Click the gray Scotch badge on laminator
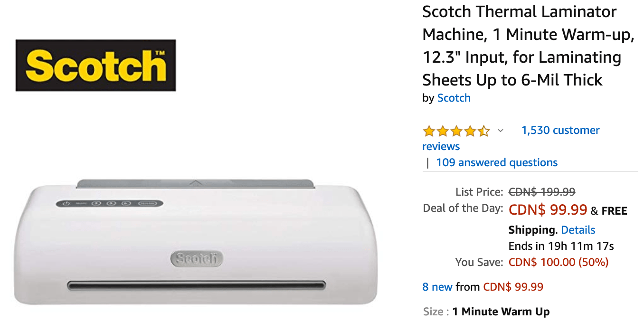This screenshot has width=644, height=322. pyautogui.click(x=196, y=259)
